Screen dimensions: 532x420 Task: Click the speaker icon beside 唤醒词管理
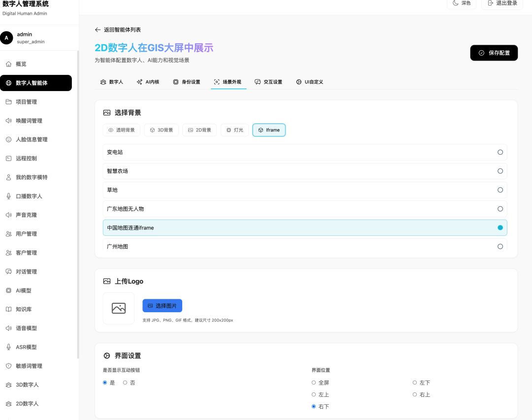point(9,121)
